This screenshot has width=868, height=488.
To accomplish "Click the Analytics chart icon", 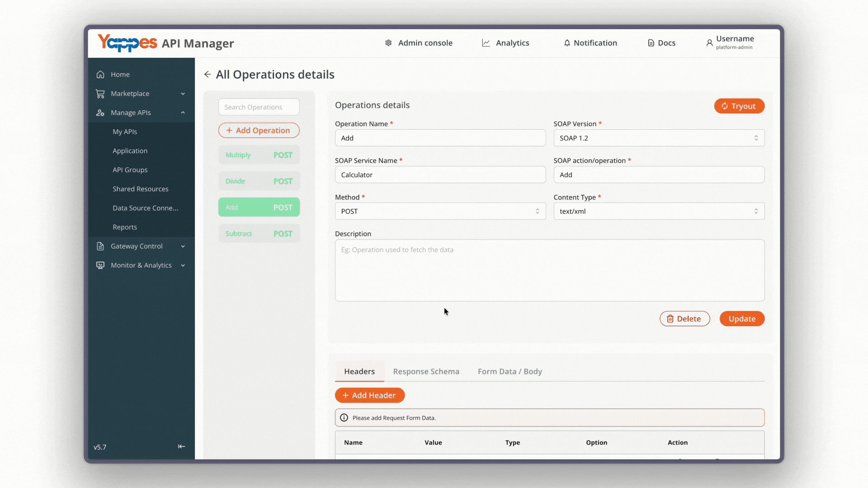I will (486, 43).
